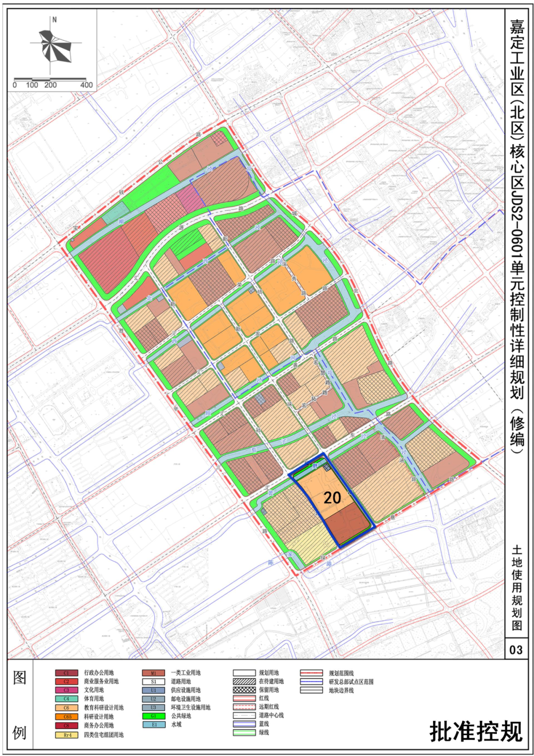Select the C4 sports land legend swatch
This screenshot has height=756, width=534.
point(66,699)
